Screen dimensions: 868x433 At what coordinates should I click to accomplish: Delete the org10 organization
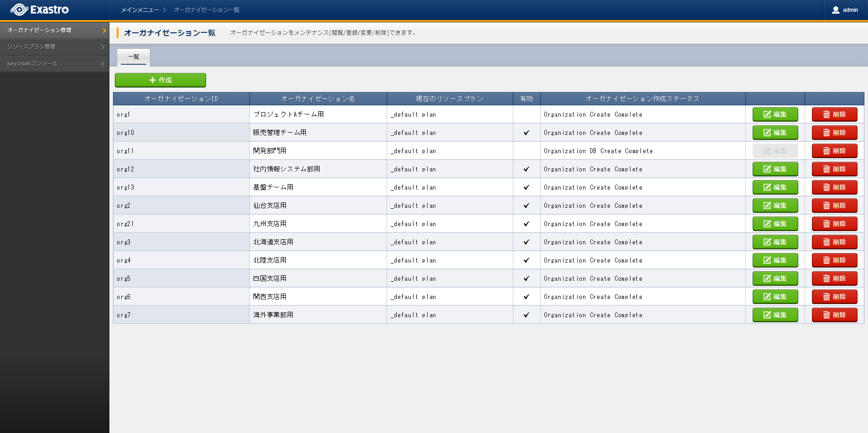pos(834,133)
